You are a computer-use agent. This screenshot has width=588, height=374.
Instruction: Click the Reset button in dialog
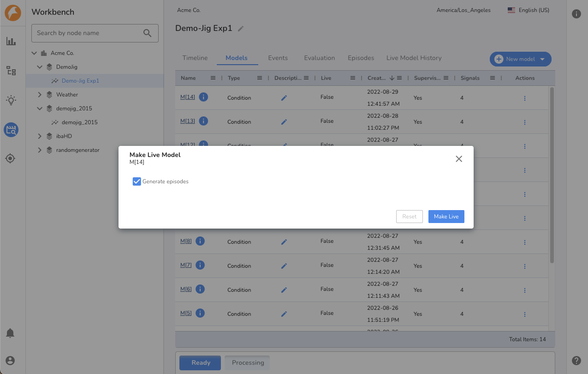tap(410, 217)
